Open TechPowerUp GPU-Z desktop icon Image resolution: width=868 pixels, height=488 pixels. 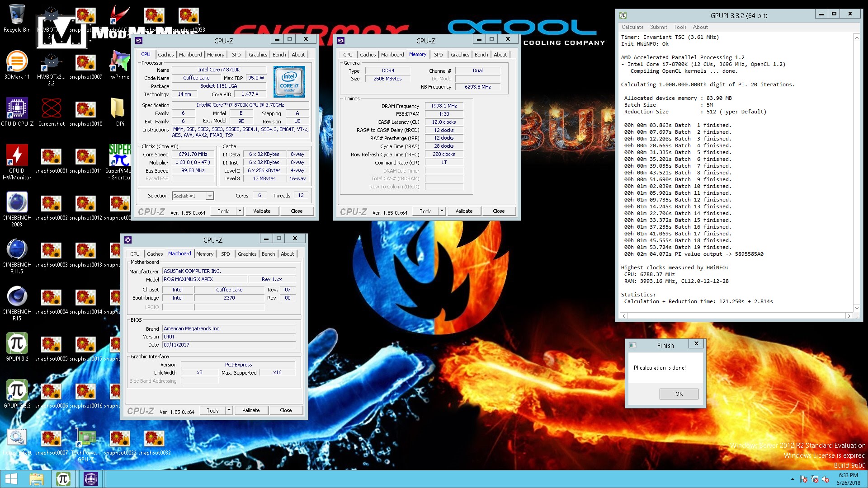pos(85,445)
